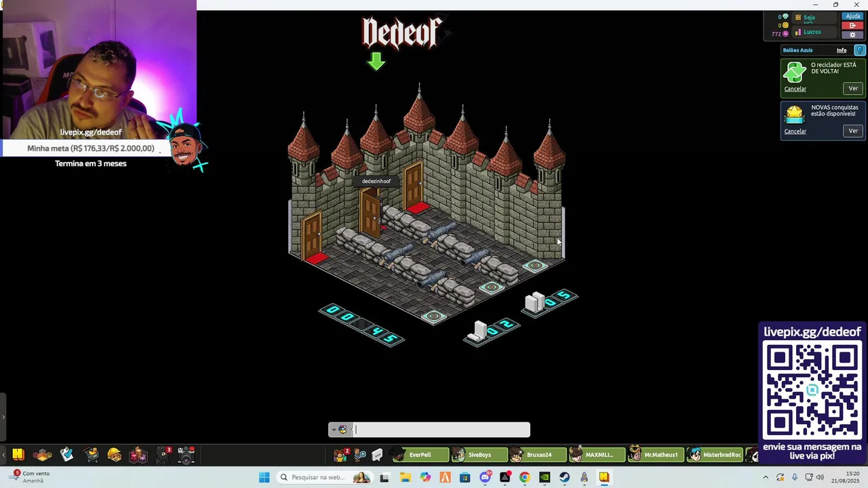
Task: Open the friends list icon
Action: (x=340, y=455)
